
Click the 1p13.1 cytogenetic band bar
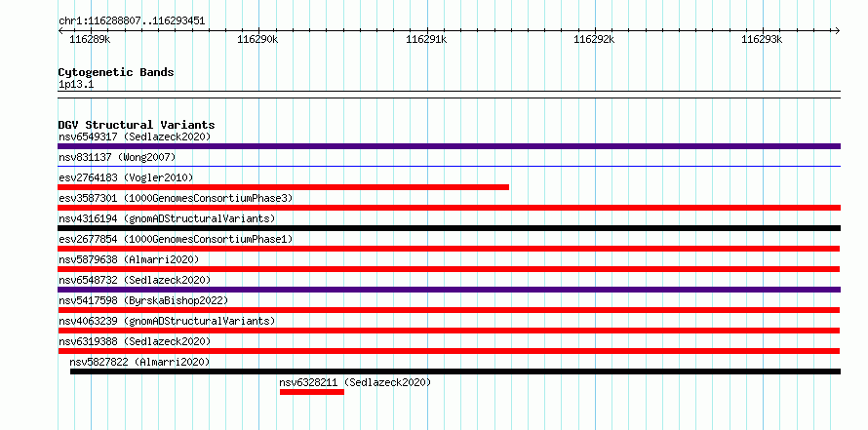[x=449, y=95]
